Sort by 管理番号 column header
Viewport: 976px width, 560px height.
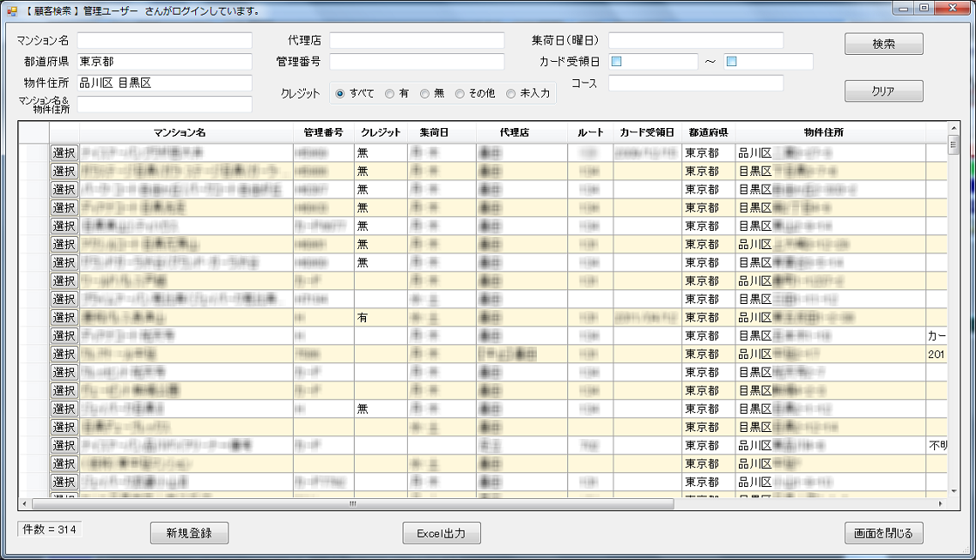pos(323,133)
